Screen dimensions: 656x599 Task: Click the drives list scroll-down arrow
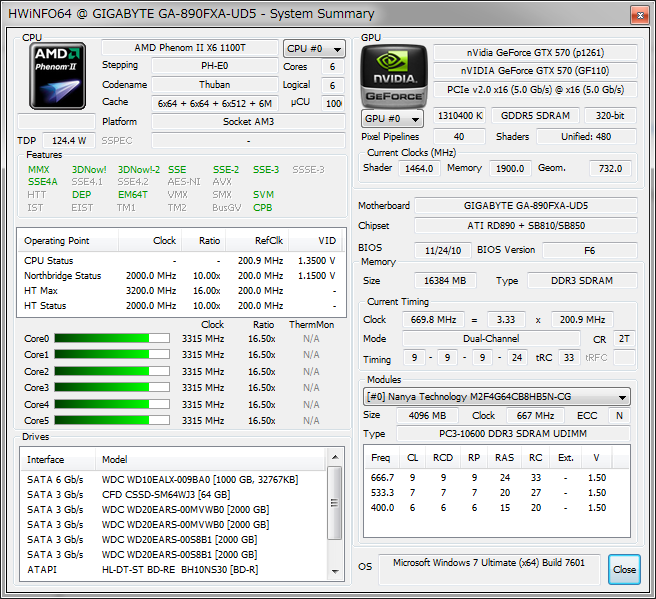tap(335, 571)
